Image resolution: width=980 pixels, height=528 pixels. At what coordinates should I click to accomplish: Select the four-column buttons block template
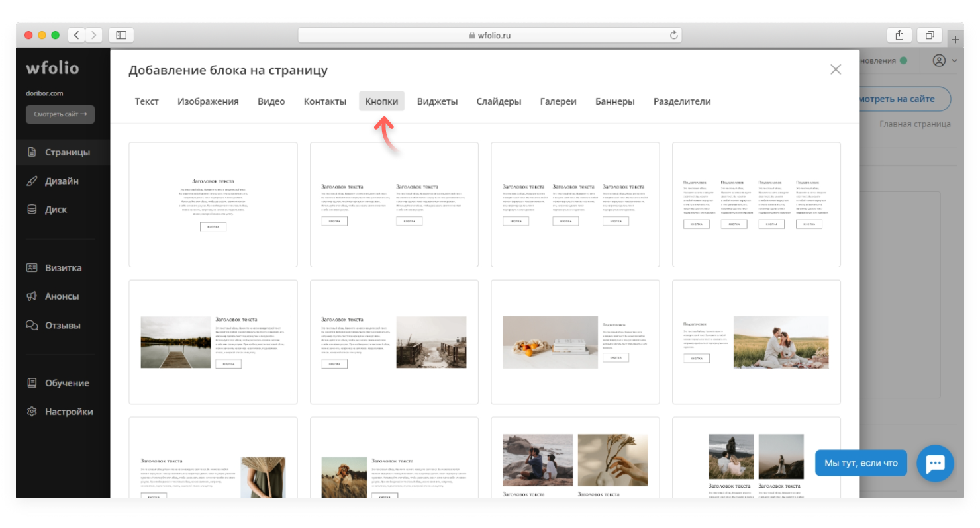756,204
